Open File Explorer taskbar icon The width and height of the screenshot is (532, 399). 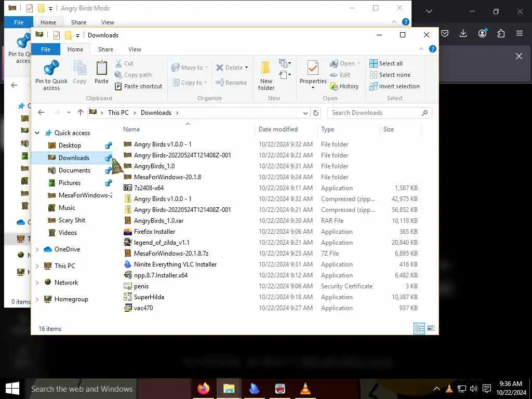[229, 389]
